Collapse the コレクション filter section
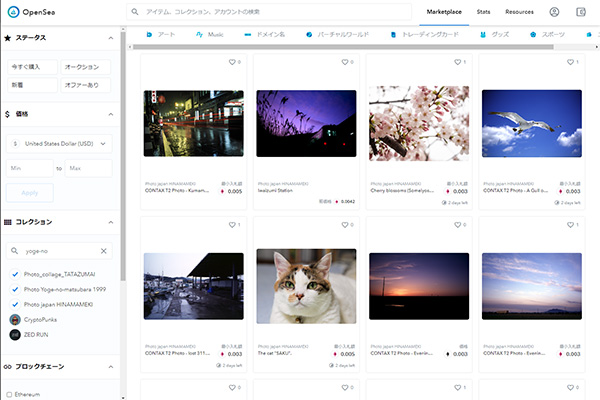This screenshot has height=400, width=600. tap(110, 221)
